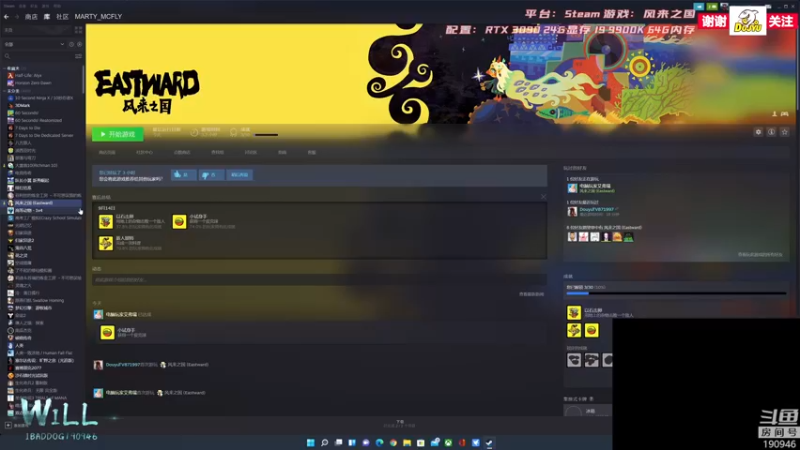The width and height of the screenshot is (800, 450).
Task: Select the highlighted Eastward entry in sidebar
Action: (42, 203)
